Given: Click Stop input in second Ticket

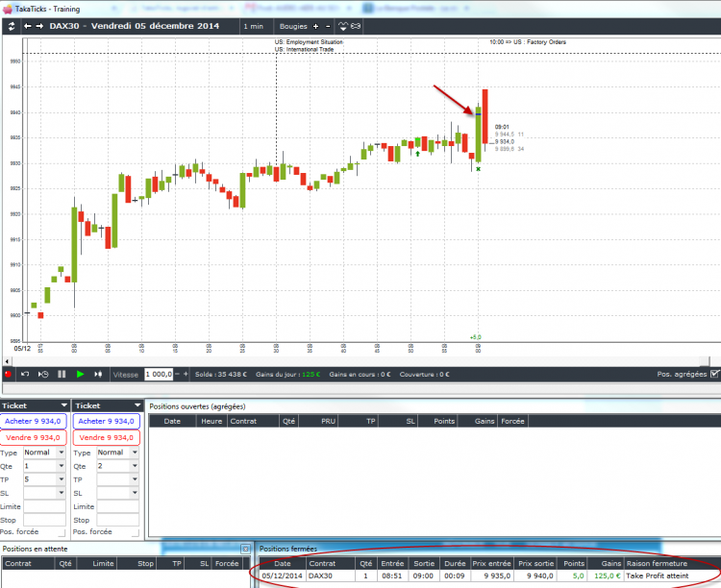Looking at the screenshot, I should coord(117,520).
